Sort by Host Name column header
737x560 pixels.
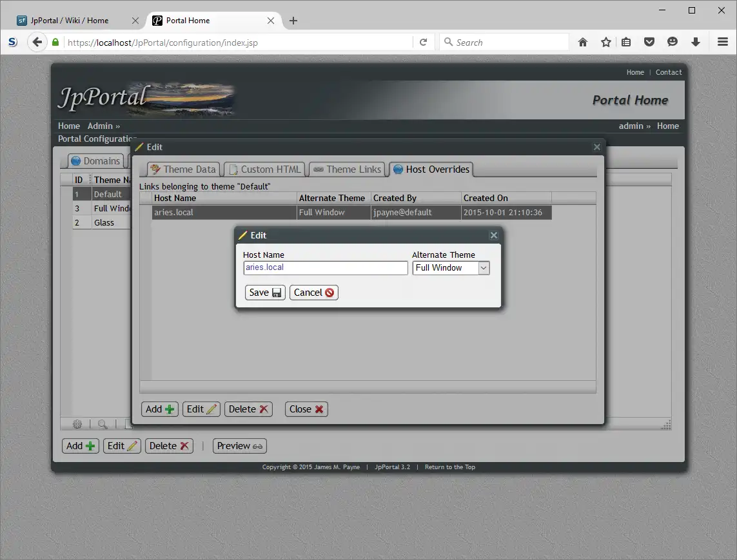(x=224, y=198)
